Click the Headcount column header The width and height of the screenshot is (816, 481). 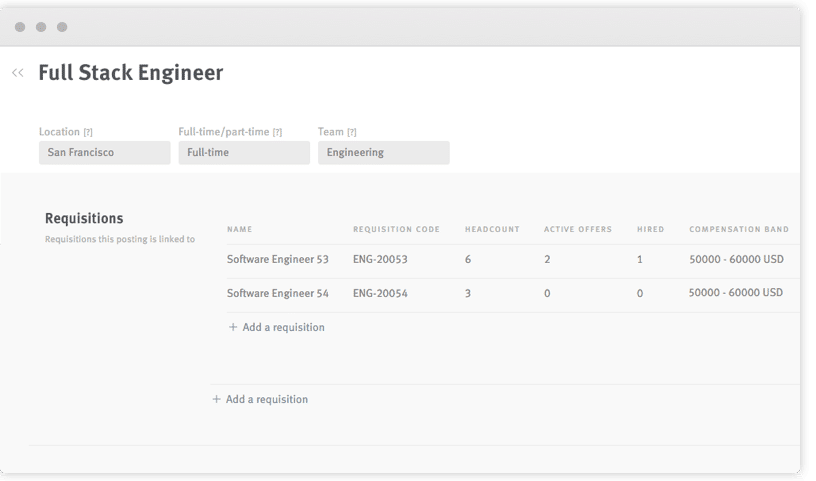(492, 229)
